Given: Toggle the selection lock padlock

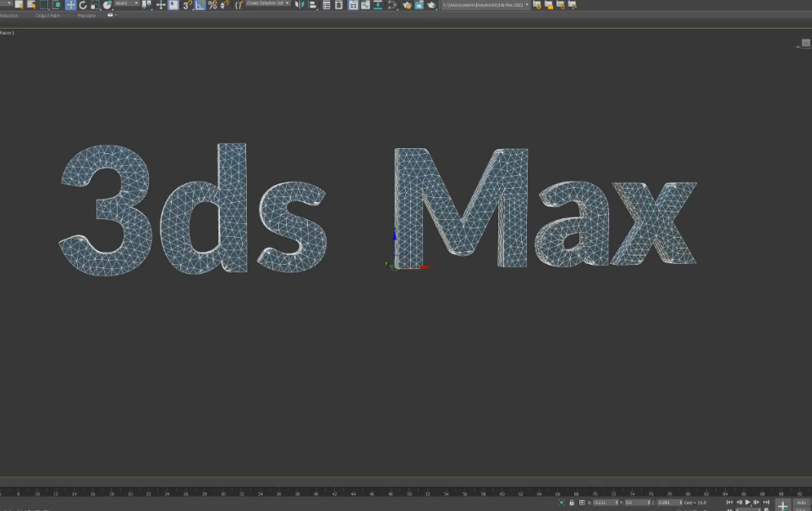Looking at the screenshot, I should point(572,503).
